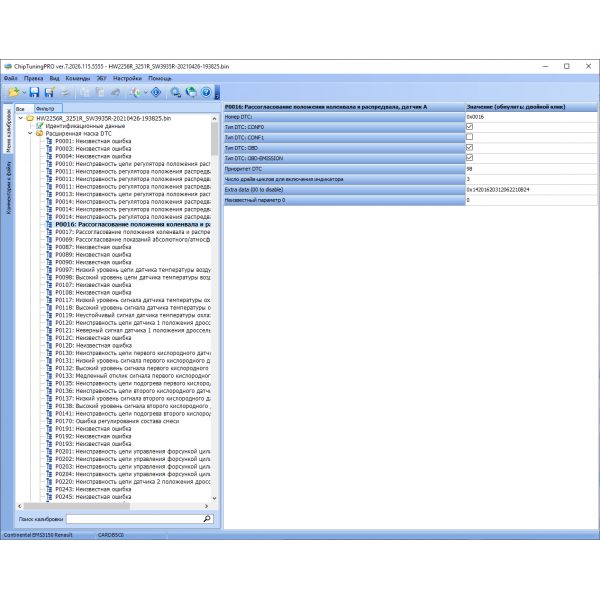Viewport: 600px width, 600px height.
Task: Click the Print toolbar icon
Action: pos(66,92)
